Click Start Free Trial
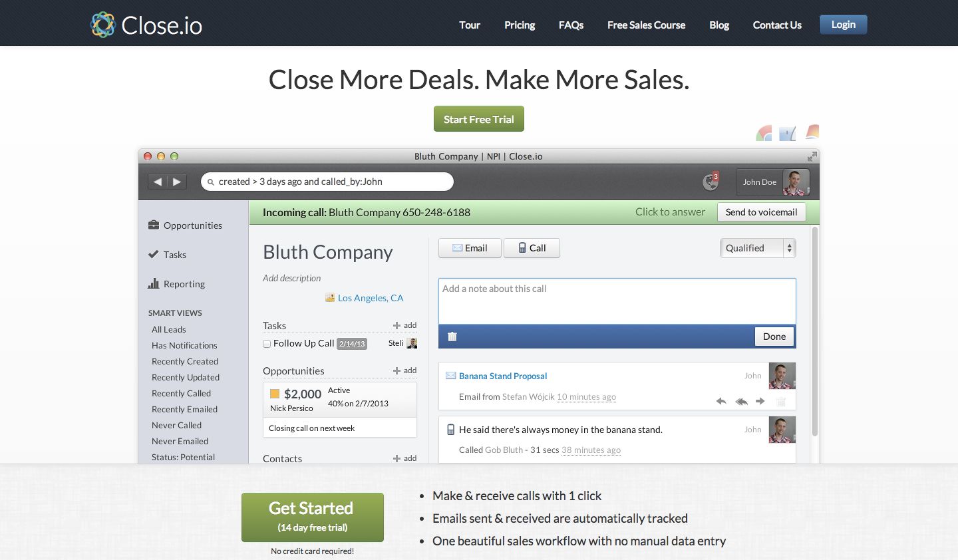The height and width of the screenshot is (560, 958). [479, 119]
